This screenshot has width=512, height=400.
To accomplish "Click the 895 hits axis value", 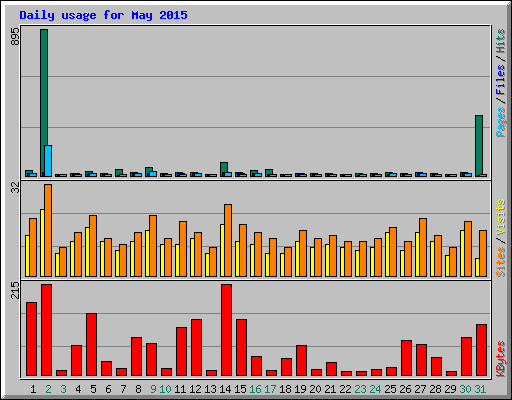I will (15, 37).
